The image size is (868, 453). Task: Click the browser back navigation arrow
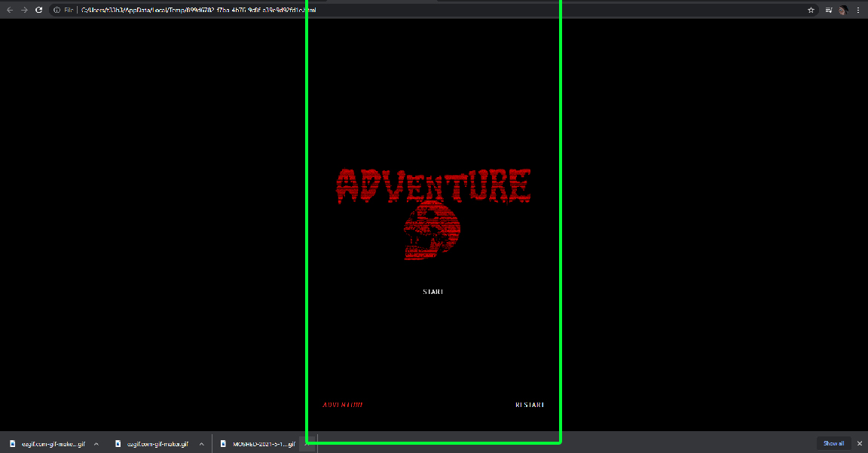11,10
